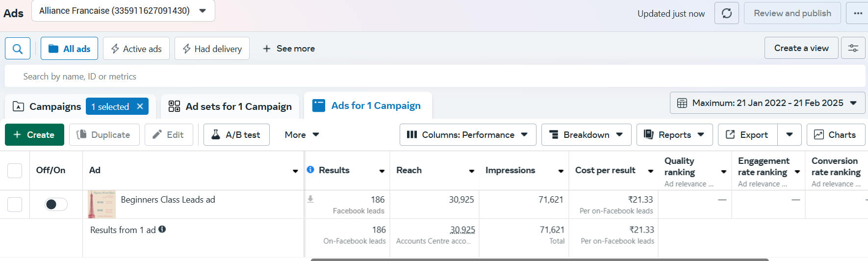This screenshot has height=261, width=868.
Task: Open the date range selector dropdown
Action: (x=767, y=103)
